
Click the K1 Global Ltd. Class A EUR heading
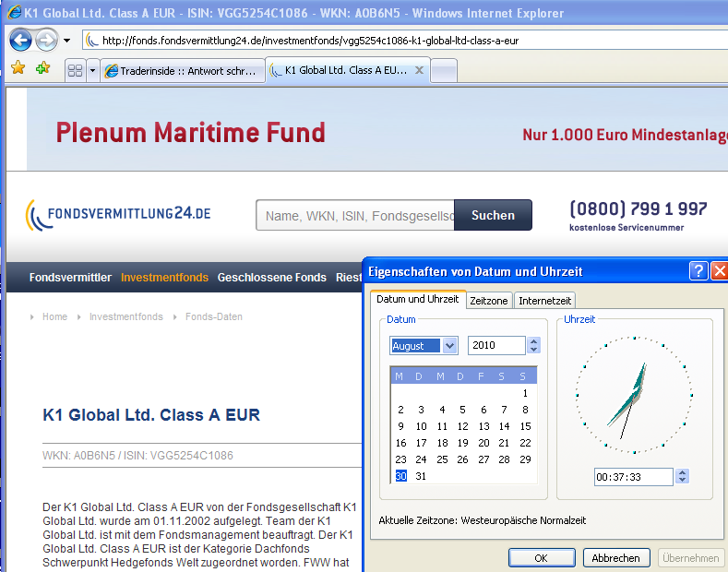pos(151,414)
